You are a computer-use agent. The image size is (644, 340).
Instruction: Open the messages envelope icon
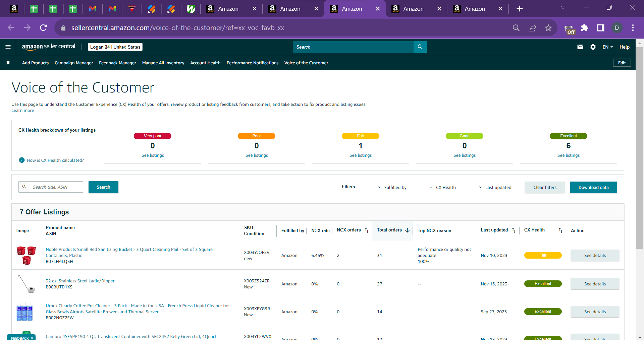point(580,47)
